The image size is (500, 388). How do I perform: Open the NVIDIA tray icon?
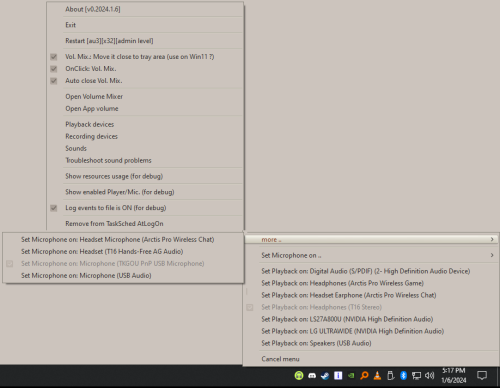[x=351, y=376]
